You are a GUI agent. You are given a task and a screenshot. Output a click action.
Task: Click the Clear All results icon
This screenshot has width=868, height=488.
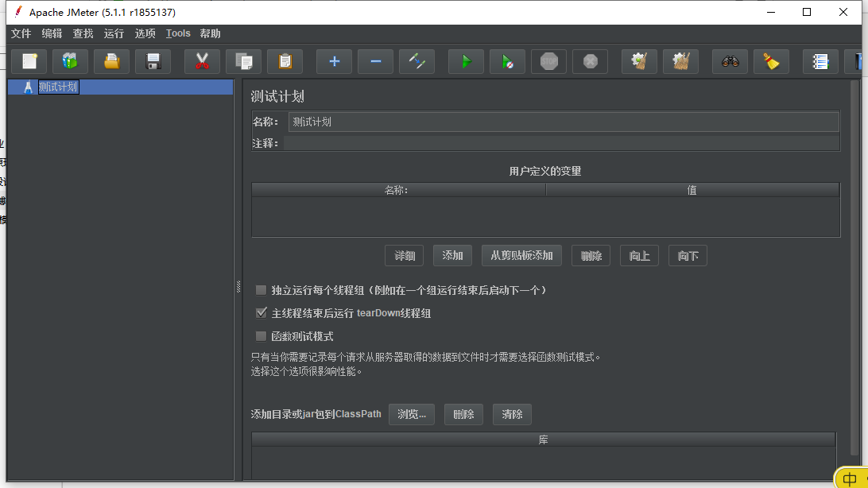681,61
